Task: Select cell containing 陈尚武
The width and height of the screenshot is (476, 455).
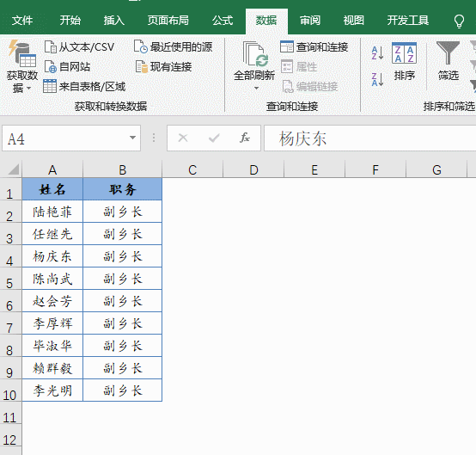Action: pos(52,279)
